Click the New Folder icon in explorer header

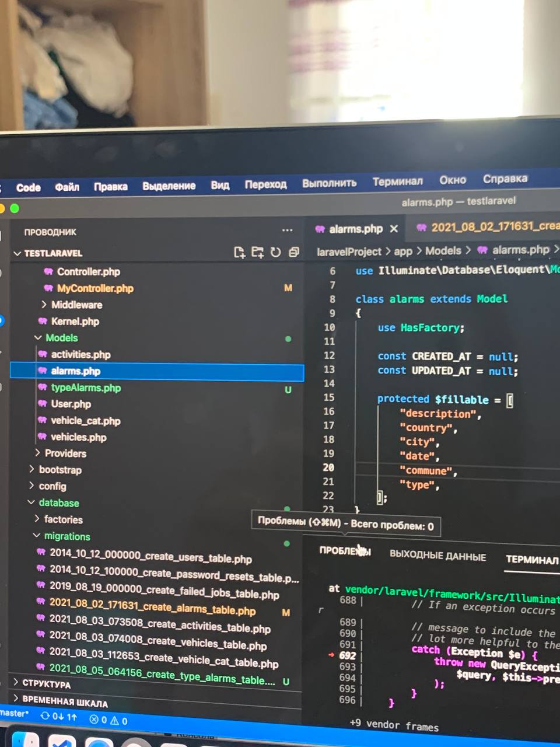pyautogui.click(x=257, y=252)
